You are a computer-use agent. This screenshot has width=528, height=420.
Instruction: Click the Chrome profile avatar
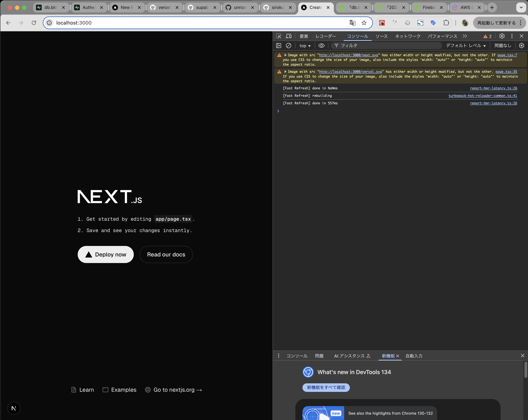tap(465, 23)
